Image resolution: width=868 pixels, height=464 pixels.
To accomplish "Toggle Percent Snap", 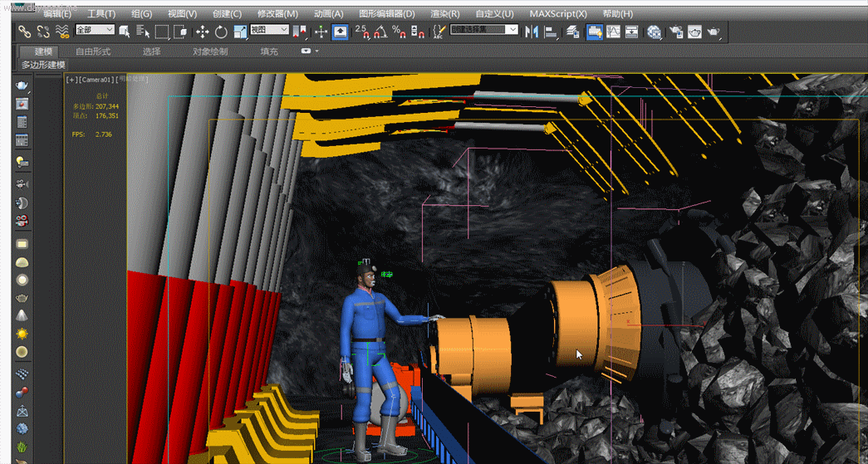I will (400, 32).
